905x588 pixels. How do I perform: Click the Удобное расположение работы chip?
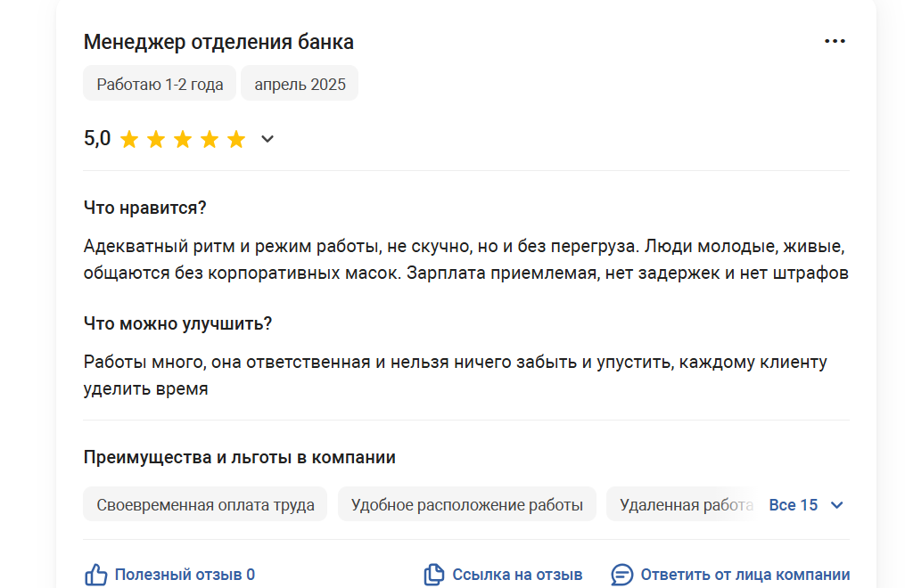pyautogui.click(x=466, y=505)
